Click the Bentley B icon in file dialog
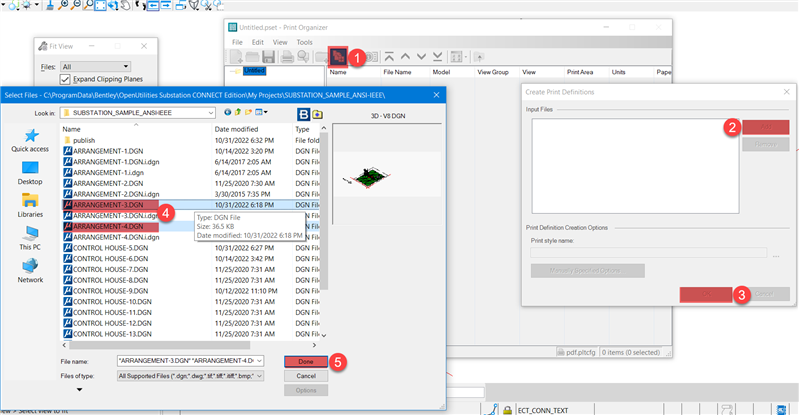The width and height of the screenshot is (799, 415). tap(299, 113)
